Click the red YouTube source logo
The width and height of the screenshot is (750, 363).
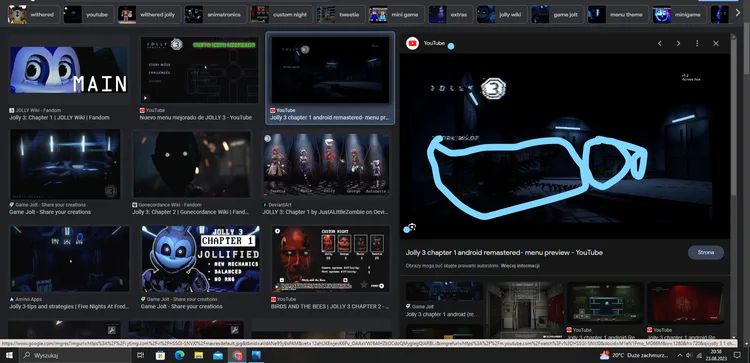point(412,44)
